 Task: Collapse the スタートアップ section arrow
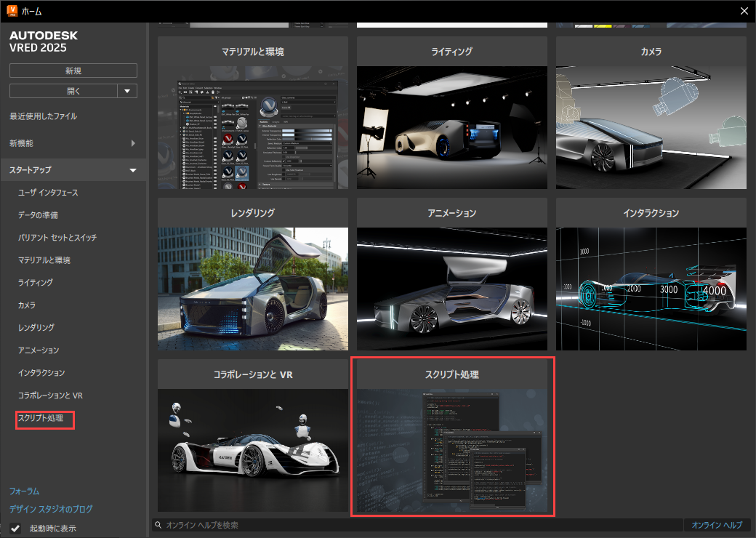pos(133,170)
